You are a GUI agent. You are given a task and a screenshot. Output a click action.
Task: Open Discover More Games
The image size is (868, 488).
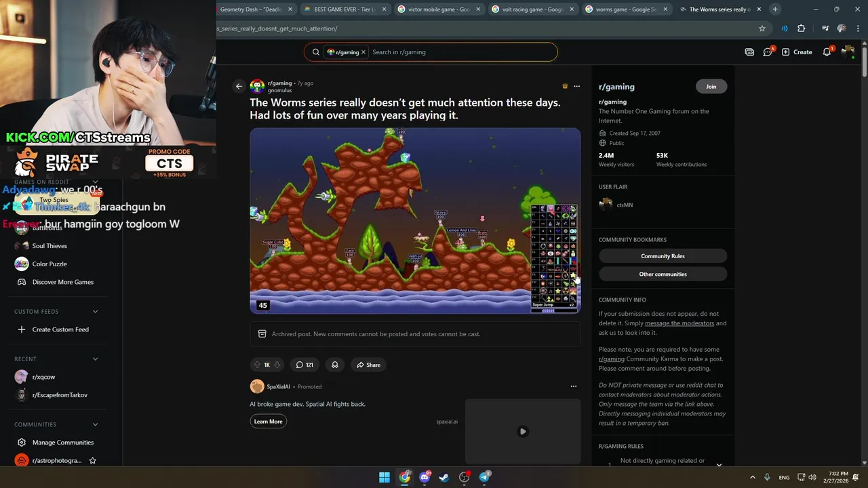[57, 282]
